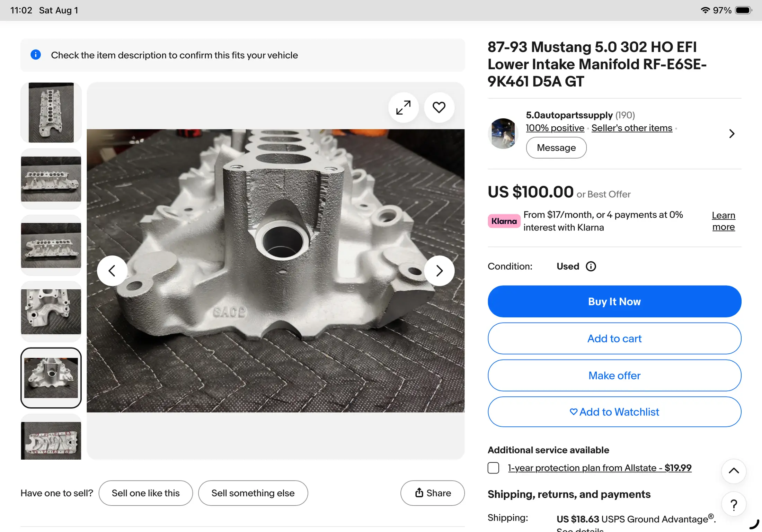Open the condition info icon next to Used
This screenshot has height=532, width=762.
[x=591, y=266]
